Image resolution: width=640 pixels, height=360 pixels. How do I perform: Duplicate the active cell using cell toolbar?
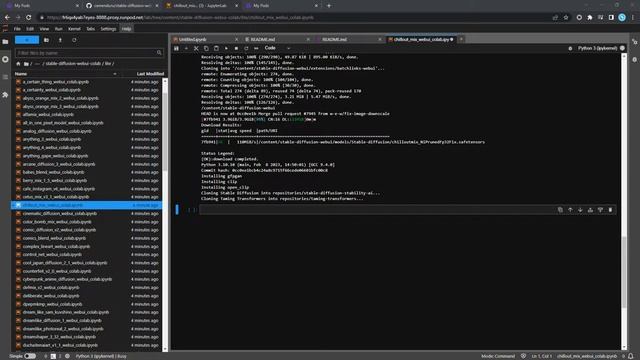click(x=560, y=210)
